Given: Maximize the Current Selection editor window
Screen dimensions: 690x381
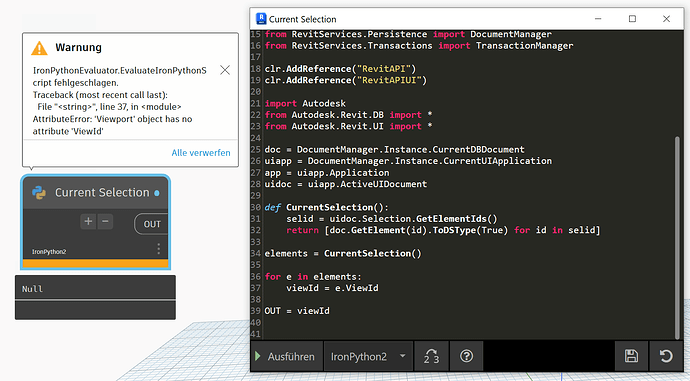Looking at the screenshot, I should (x=632, y=19).
